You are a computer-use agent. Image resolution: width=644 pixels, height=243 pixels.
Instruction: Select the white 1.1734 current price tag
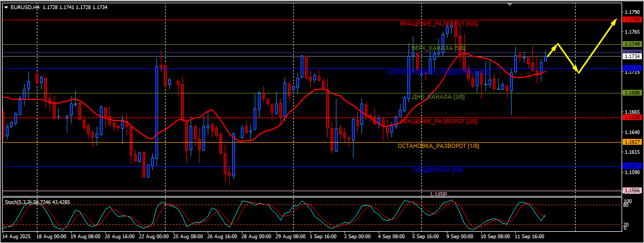tap(632, 56)
